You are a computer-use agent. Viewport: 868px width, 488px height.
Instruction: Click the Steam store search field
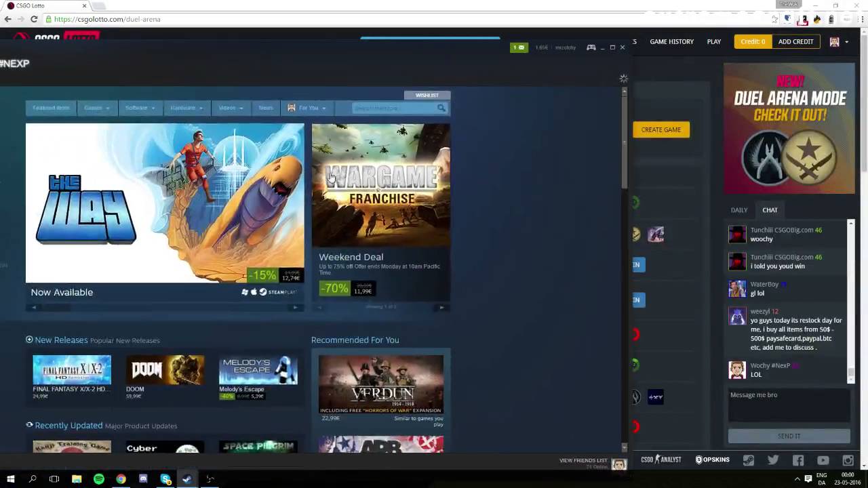tap(395, 108)
